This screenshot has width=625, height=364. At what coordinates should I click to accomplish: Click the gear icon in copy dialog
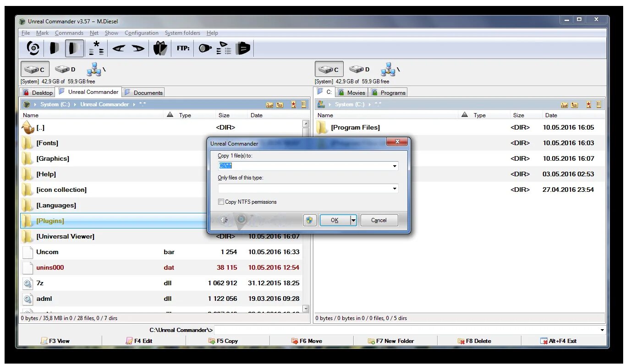[x=224, y=220]
